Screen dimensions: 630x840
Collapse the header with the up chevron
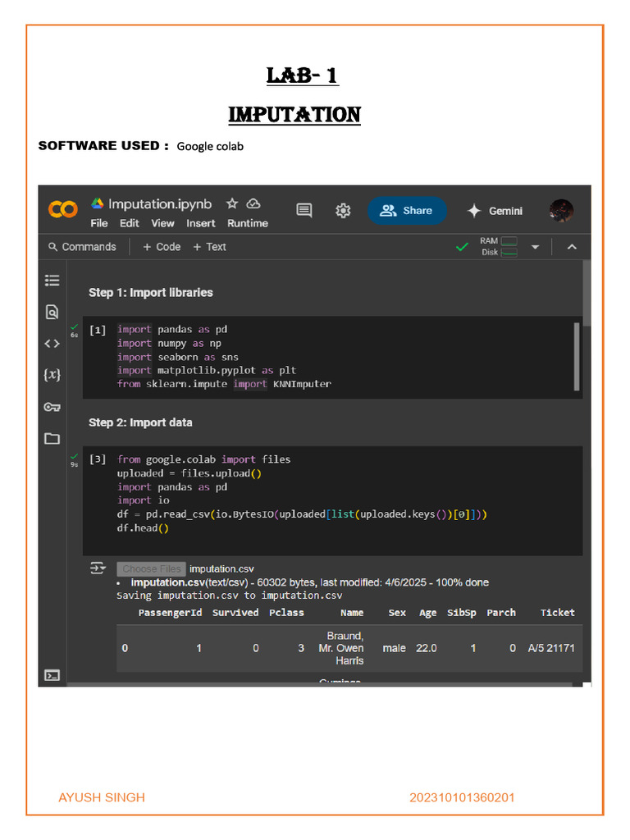click(x=572, y=247)
